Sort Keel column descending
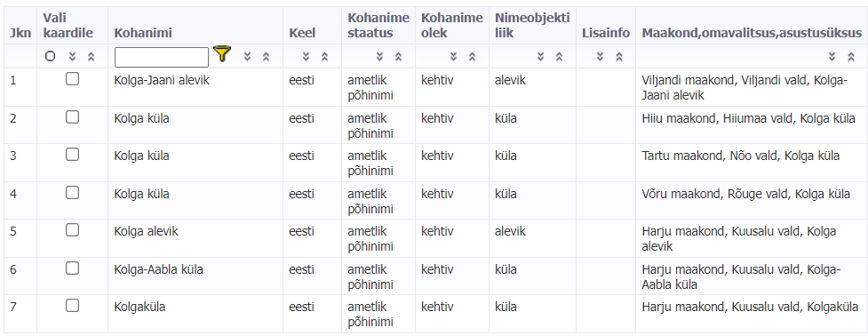 pos(307,57)
